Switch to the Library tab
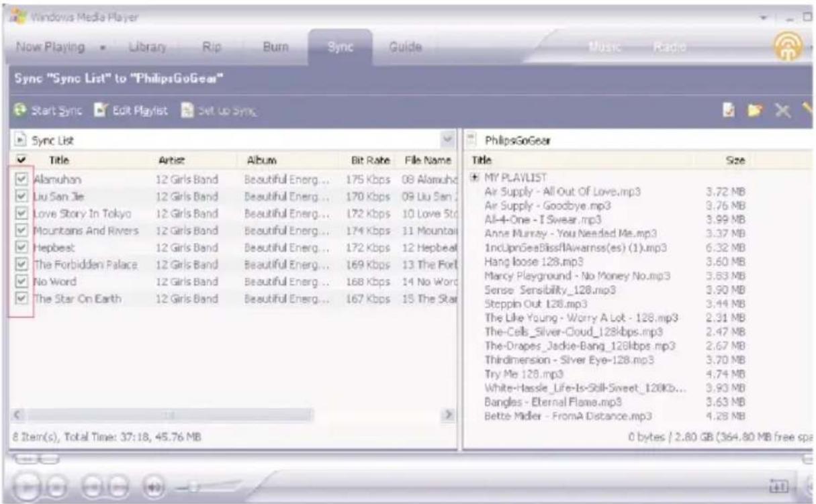 (x=148, y=48)
